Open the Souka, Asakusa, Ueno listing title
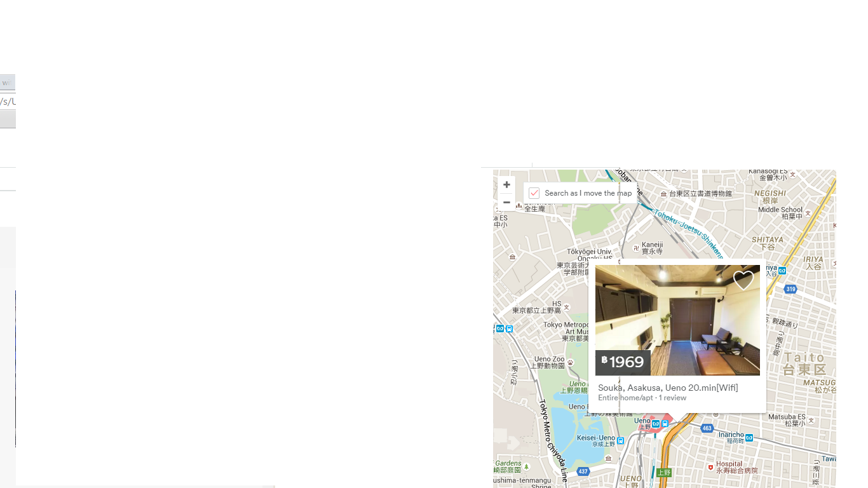868x488 pixels. click(x=668, y=388)
